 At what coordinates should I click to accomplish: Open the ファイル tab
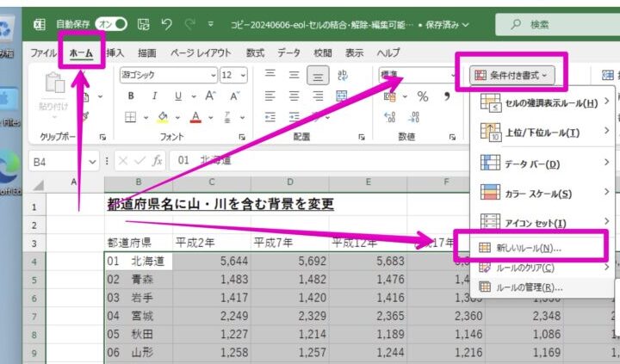coord(43,53)
